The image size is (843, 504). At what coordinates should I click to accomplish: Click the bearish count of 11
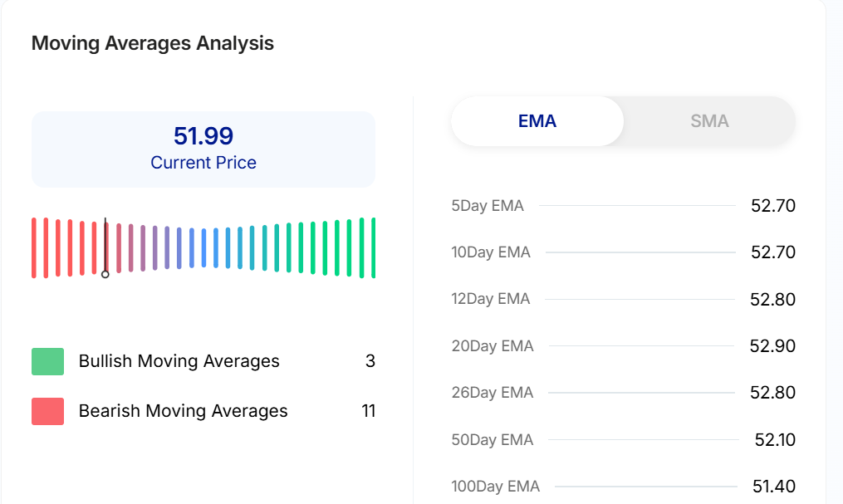[x=368, y=411]
